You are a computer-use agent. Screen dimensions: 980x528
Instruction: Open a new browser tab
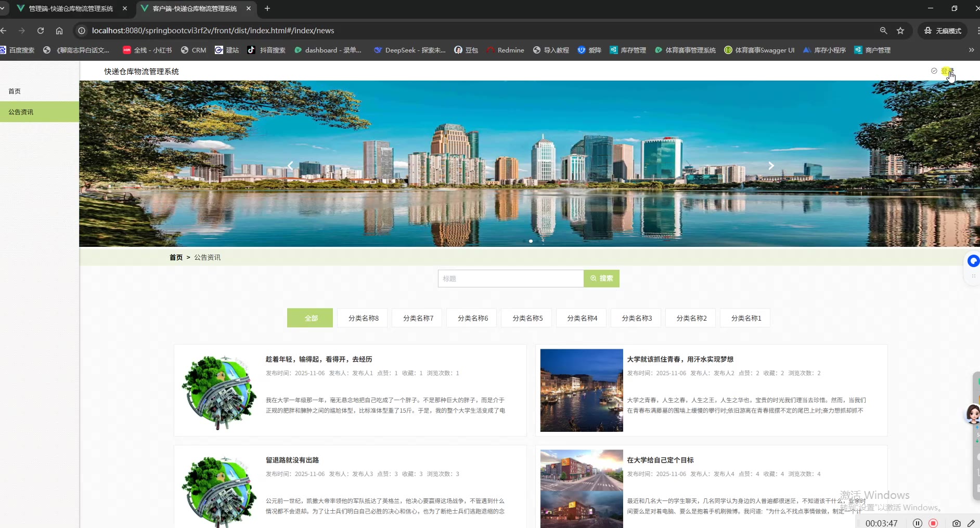click(267, 8)
